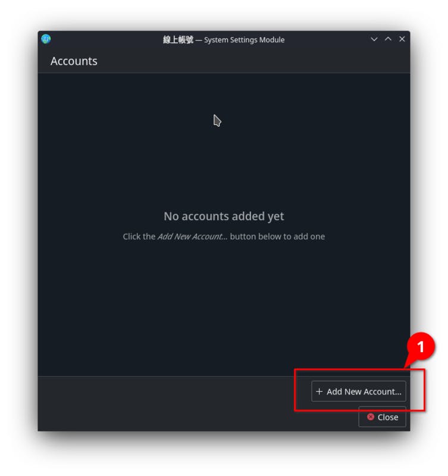Click the red cross icon on Close
The width and height of the screenshot is (448, 476).
(370, 416)
